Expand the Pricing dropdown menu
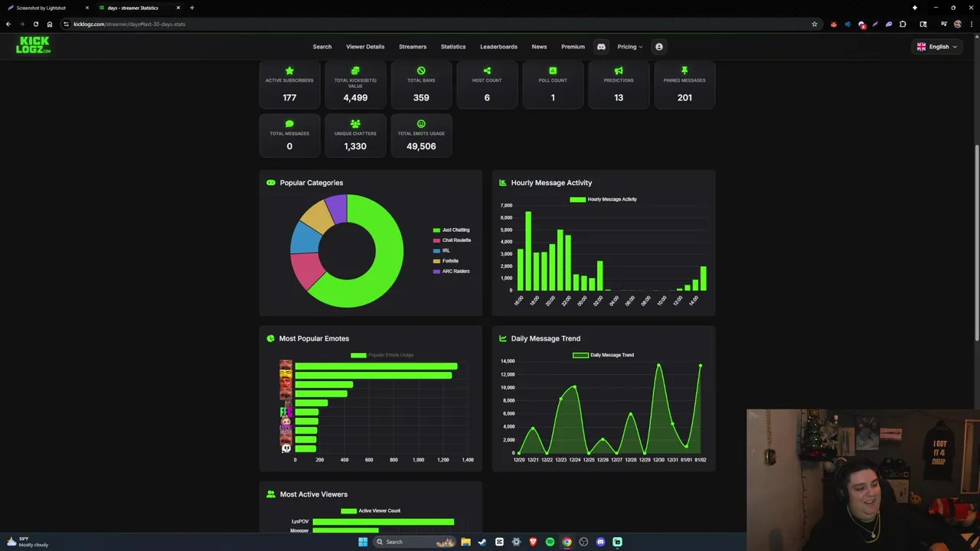 tap(630, 47)
